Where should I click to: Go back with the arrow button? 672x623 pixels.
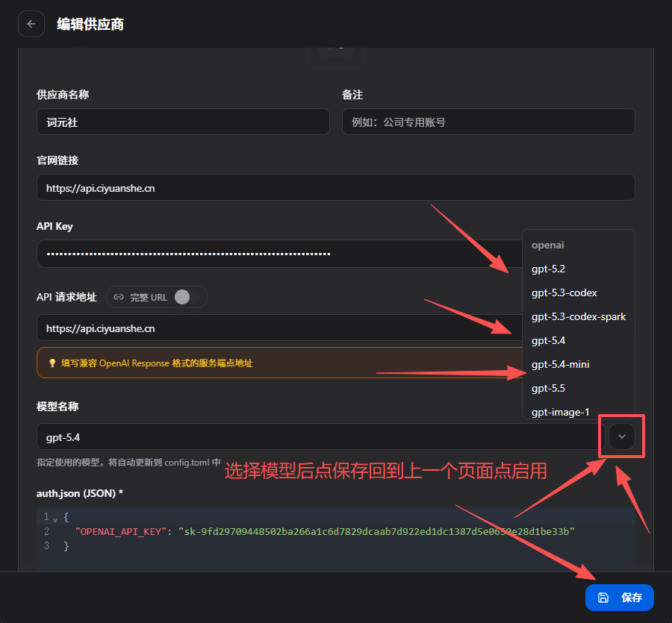coord(31,24)
